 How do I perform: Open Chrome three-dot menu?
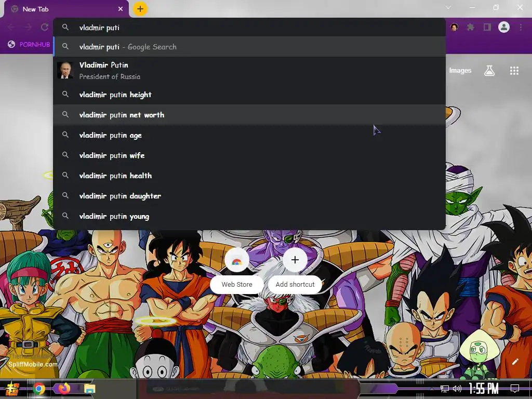[x=521, y=27]
